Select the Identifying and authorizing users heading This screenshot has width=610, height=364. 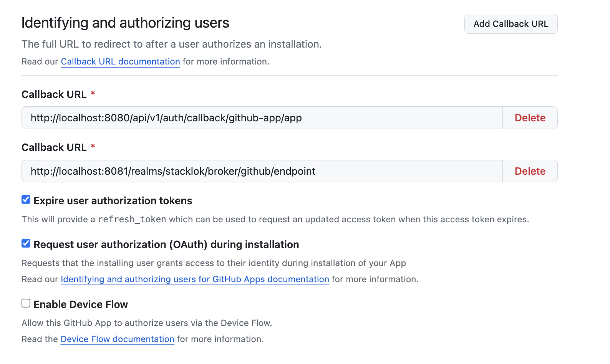(125, 23)
